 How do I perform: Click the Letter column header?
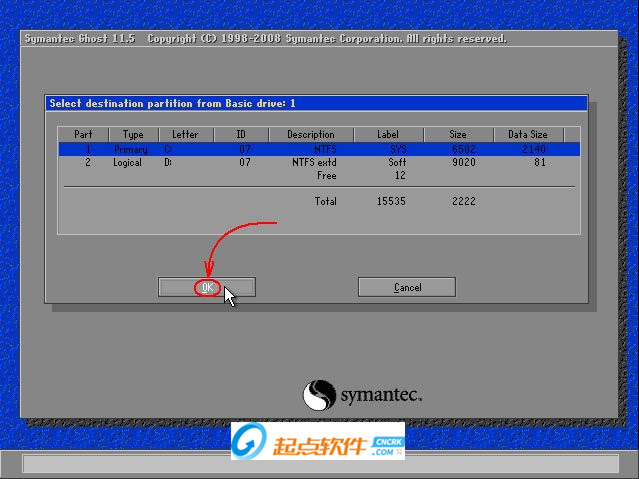[x=185, y=135]
